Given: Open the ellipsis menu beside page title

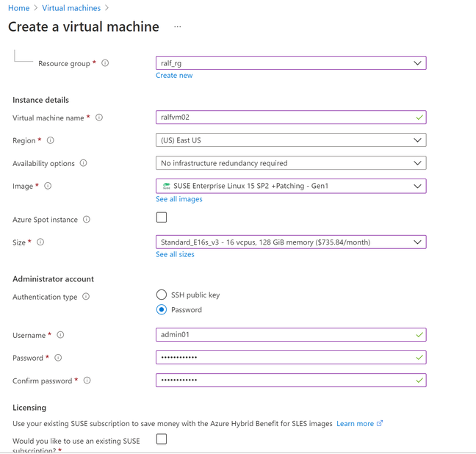Looking at the screenshot, I should click(x=178, y=26).
